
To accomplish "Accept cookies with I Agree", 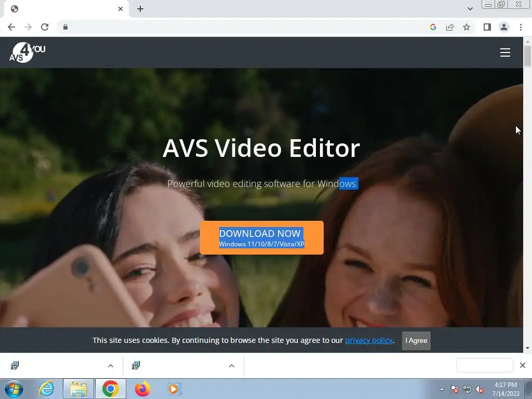I will 416,341.
